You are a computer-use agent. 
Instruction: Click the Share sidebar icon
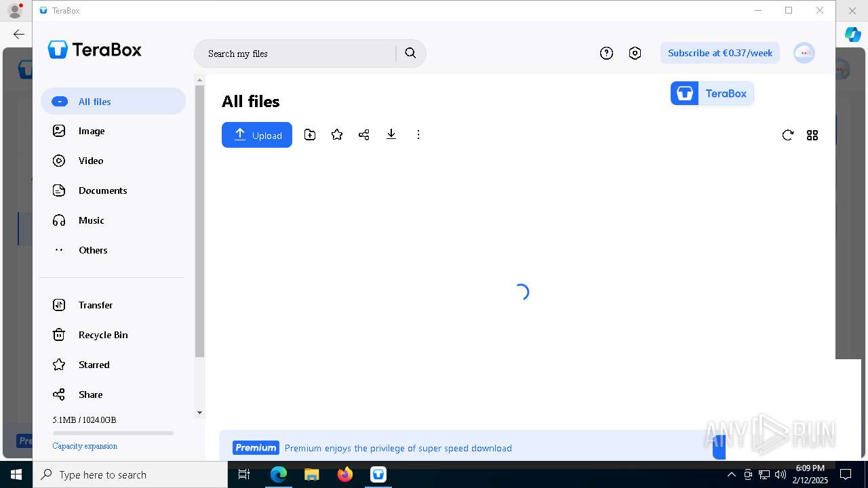click(x=59, y=394)
